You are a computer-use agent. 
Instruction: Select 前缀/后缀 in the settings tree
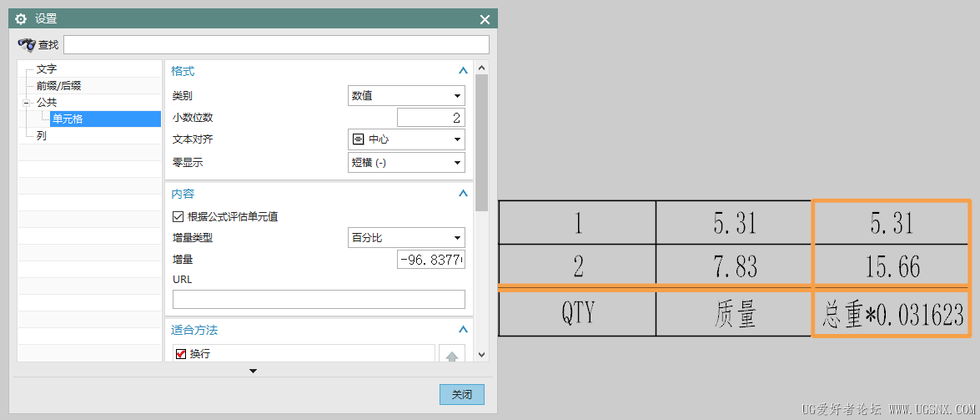(x=58, y=86)
